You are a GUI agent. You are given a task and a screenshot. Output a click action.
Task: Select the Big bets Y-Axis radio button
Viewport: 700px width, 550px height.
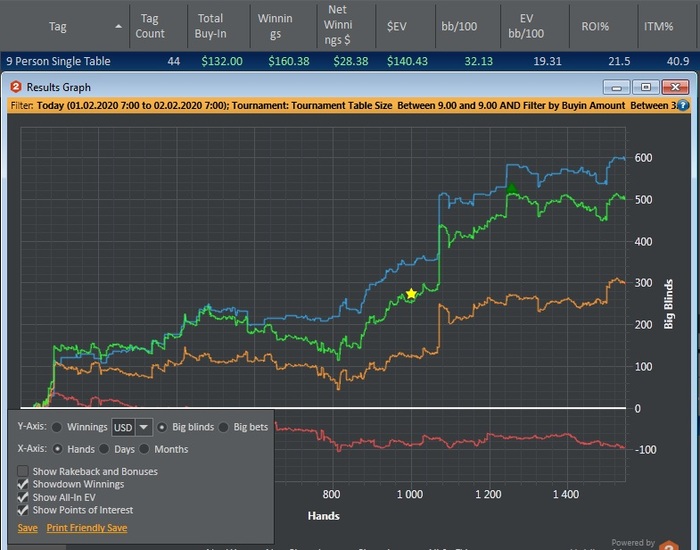(224, 427)
